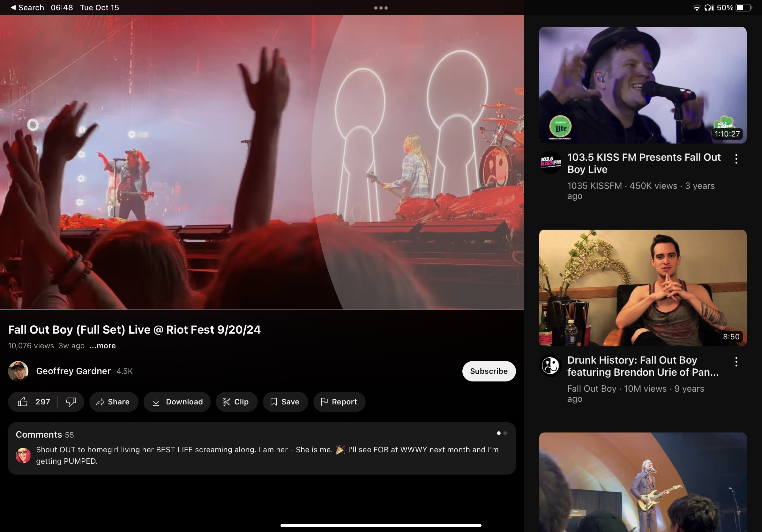
Task: Like the video with the thumbs-up icon
Action: click(23, 402)
